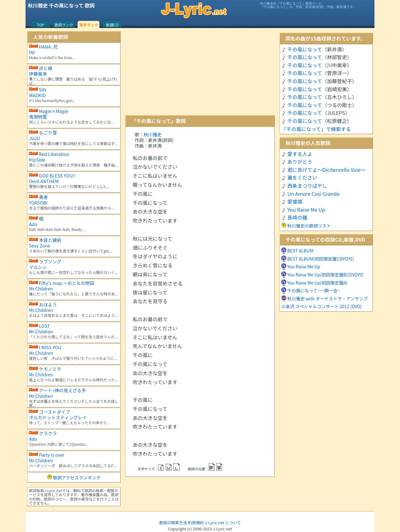Click music note beside 千の風になって（JULEPS）

(284, 113)
